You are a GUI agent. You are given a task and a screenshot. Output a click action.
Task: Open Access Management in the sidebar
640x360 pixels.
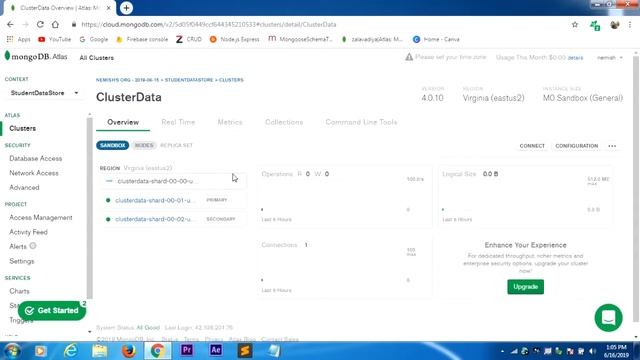(x=41, y=218)
